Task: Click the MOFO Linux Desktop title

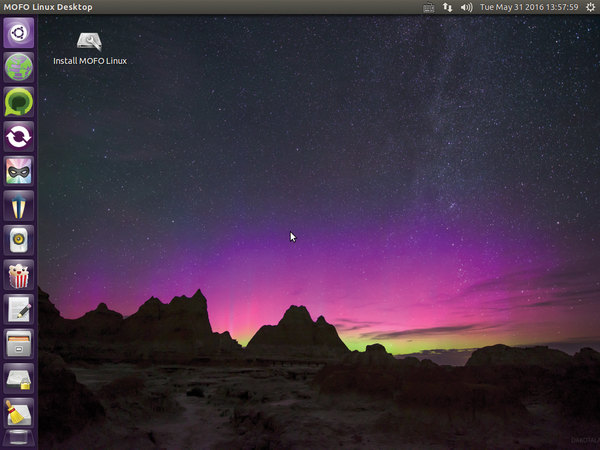Action: [48, 7]
